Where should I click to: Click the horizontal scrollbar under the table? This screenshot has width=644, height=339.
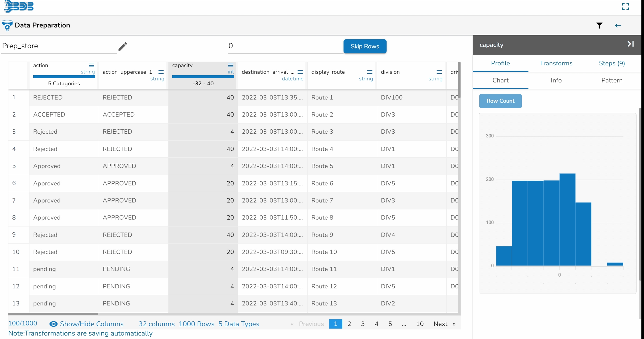53,314
